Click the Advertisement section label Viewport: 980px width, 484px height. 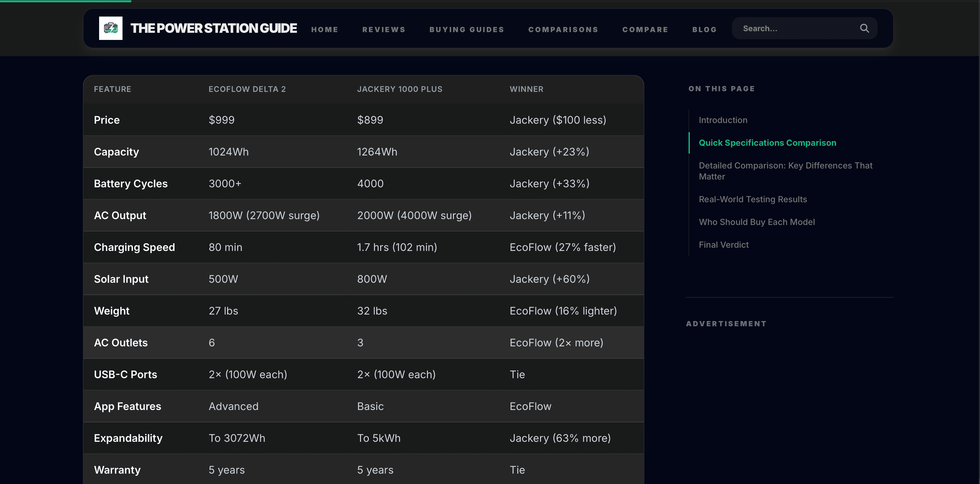pyautogui.click(x=726, y=324)
